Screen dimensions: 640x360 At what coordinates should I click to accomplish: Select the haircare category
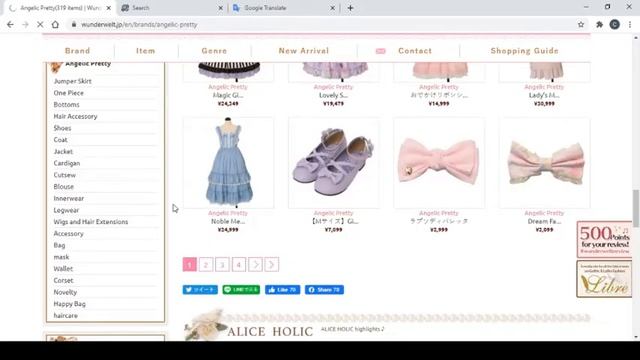click(66, 316)
